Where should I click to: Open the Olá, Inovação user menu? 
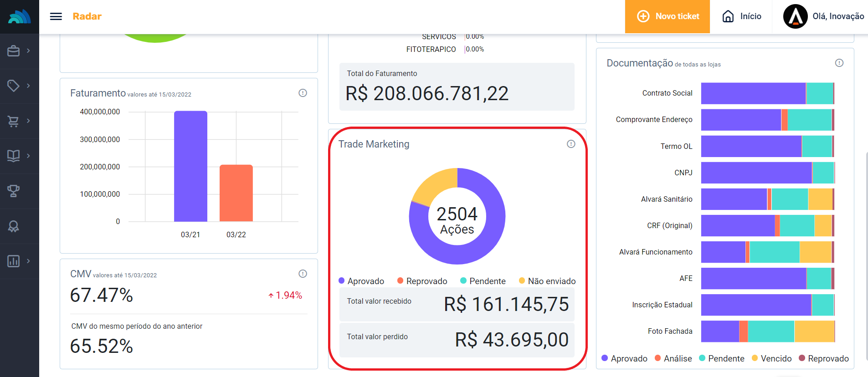coord(824,16)
